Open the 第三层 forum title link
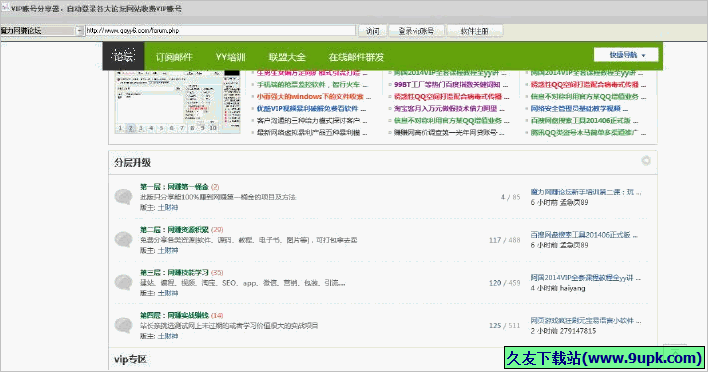The width and height of the screenshot is (708, 372). click(174, 272)
